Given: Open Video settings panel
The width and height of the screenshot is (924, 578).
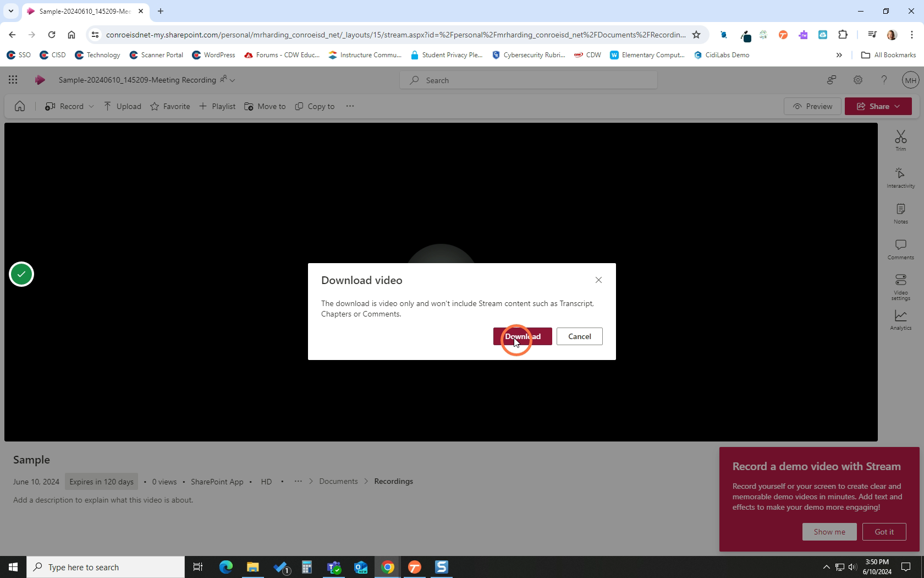Looking at the screenshot, I should click(900, 287).
